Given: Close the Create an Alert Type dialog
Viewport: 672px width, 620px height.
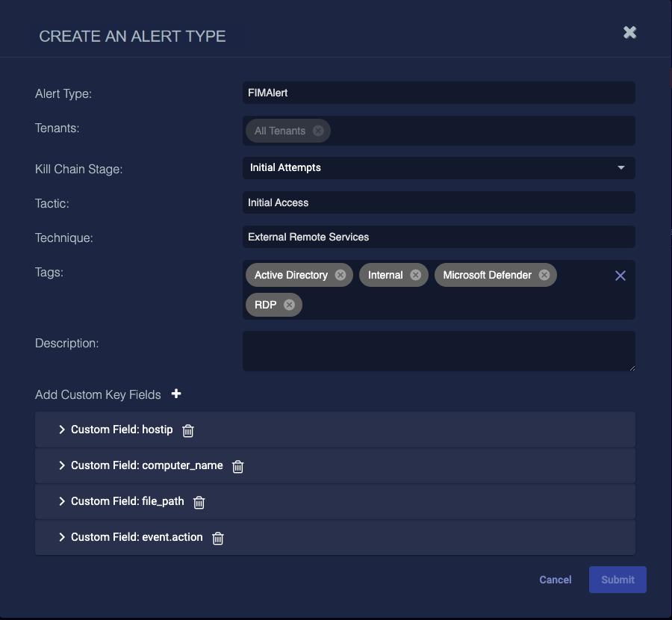Looking at the screenshot, I should (x=630, y=32).
